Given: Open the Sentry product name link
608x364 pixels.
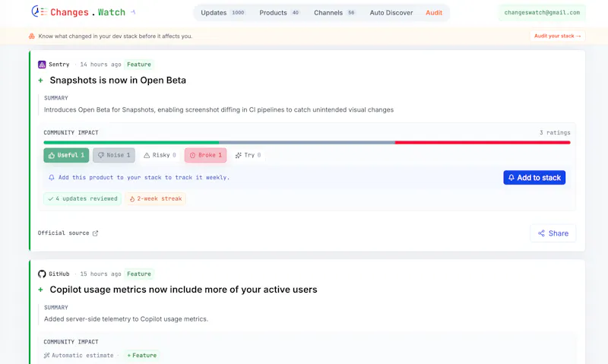Looking at the screenshot, I should tap(59, 65).
